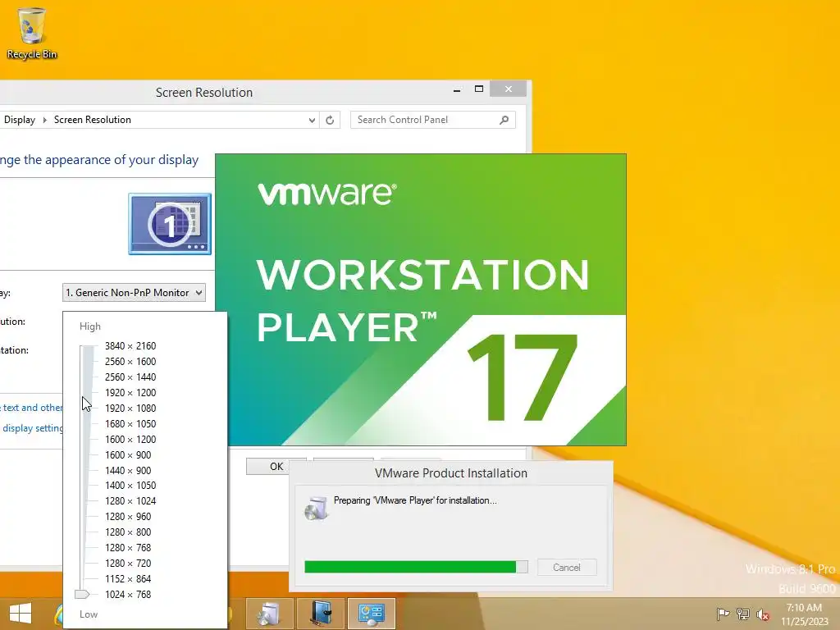Choose 1400 × 1050 resolution
This screenshot has width=840, height=630.
click(130, 486)
